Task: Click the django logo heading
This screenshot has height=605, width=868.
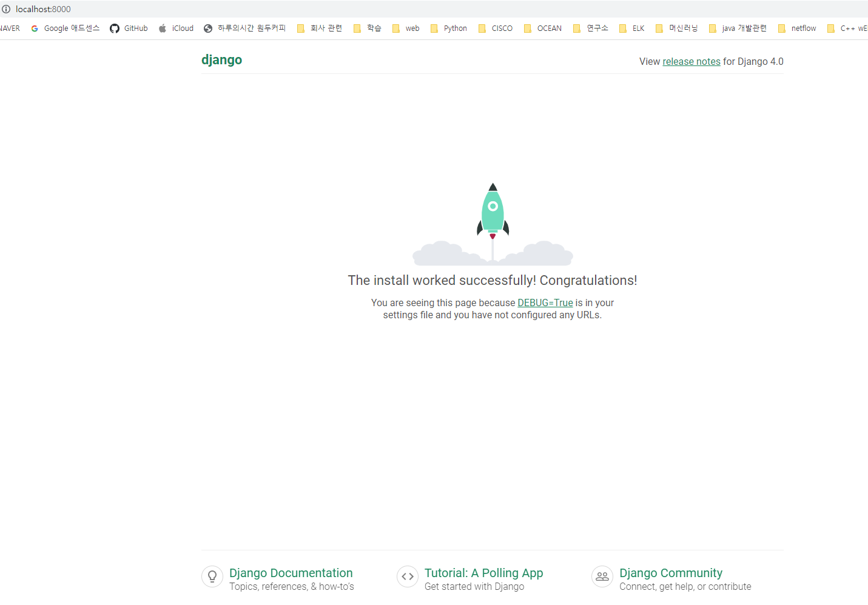Action: pos(221,59)
